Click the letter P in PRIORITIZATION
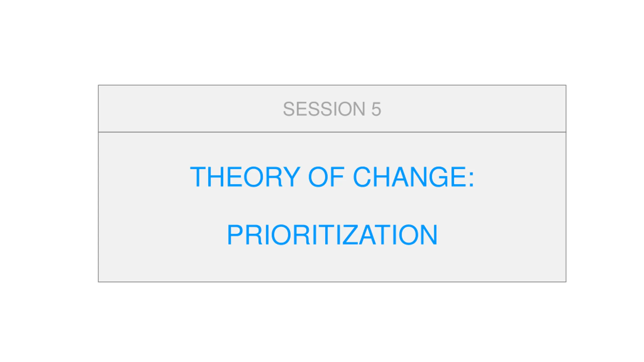644x362 pixels. 235,235
